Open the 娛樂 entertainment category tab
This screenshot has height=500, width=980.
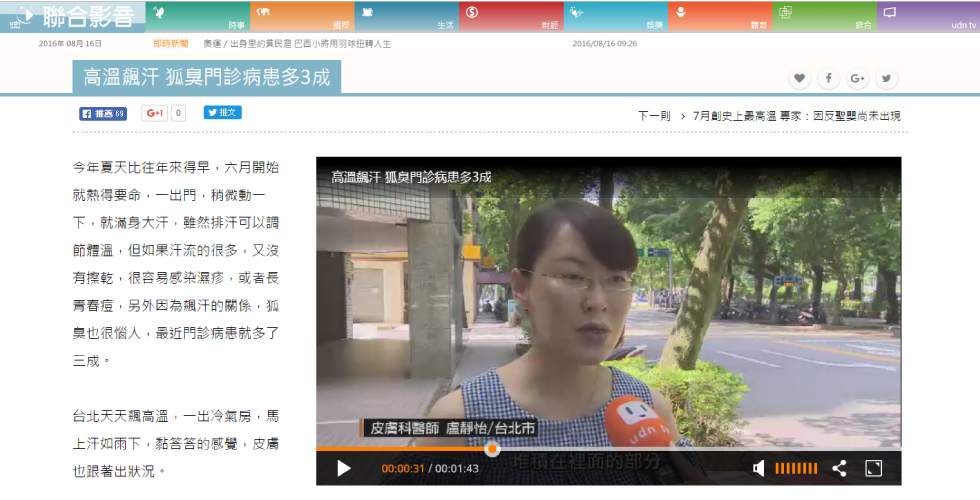pos(616,16)
